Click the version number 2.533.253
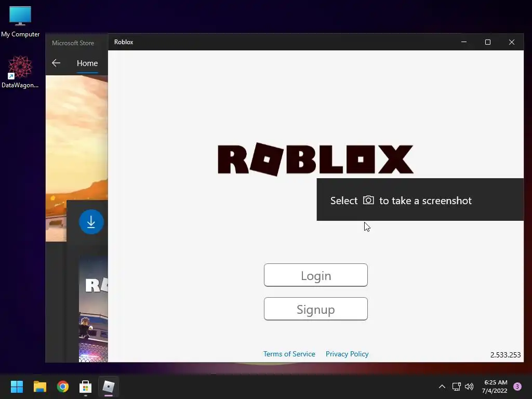Viewport: 532px width, 399px height. pyautogui.click(x=505, y=355)
